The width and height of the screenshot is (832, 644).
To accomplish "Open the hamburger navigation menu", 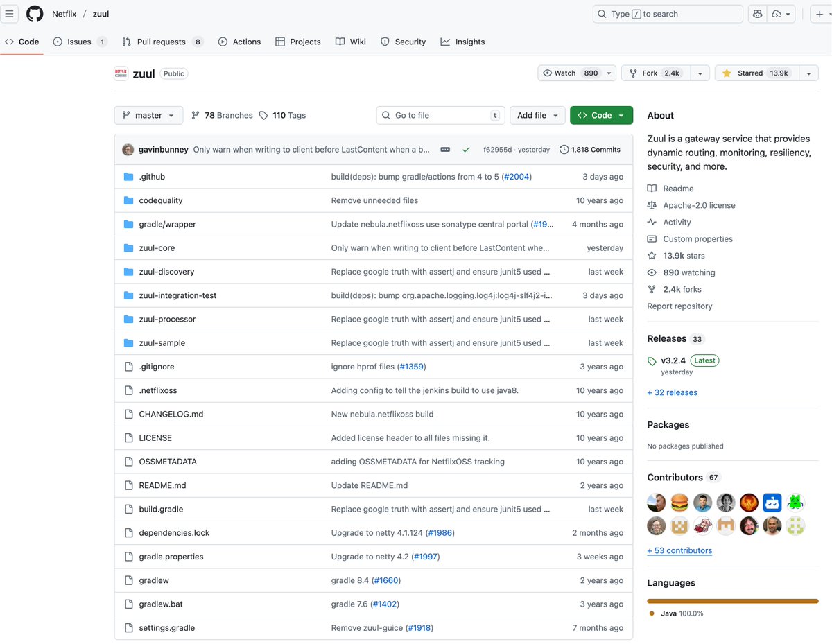I will click(x=10, y=14).
